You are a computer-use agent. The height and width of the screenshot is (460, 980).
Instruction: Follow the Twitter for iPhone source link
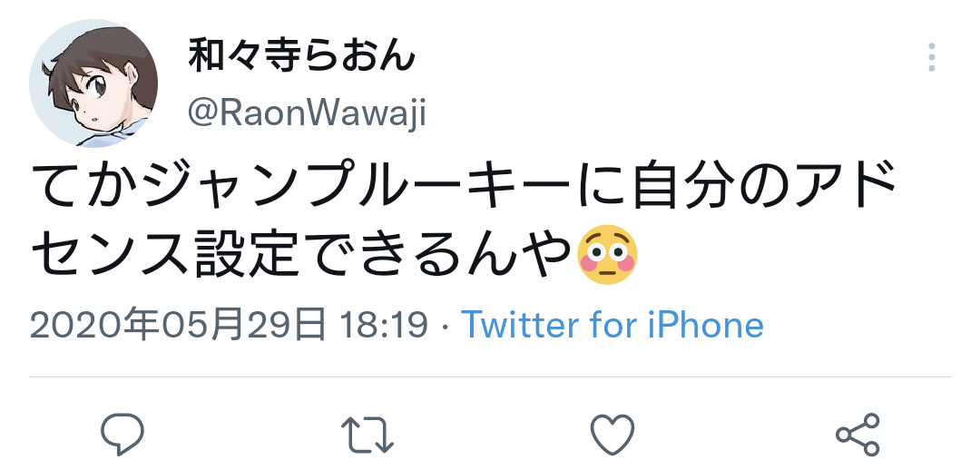coord(612,325)
